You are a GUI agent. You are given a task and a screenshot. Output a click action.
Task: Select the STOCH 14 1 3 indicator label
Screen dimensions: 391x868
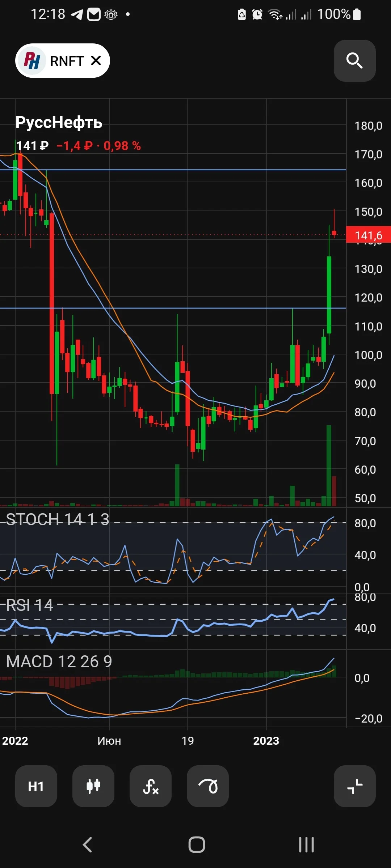(58, 519)
